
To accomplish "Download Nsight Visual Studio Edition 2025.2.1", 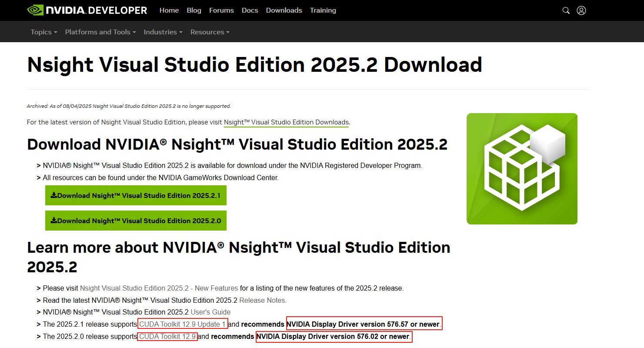I will (x=136, y=196).
